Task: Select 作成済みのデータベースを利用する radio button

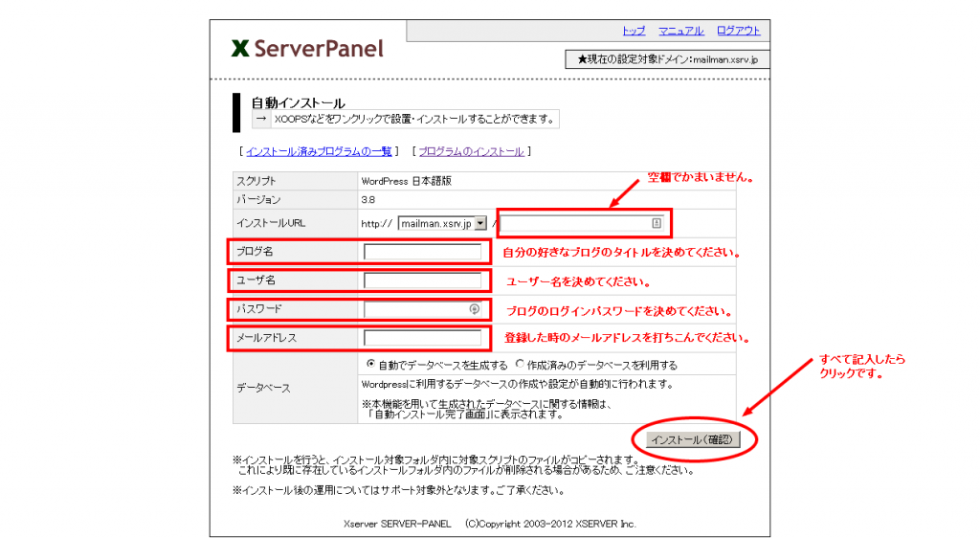Action: tap(520, 364)
